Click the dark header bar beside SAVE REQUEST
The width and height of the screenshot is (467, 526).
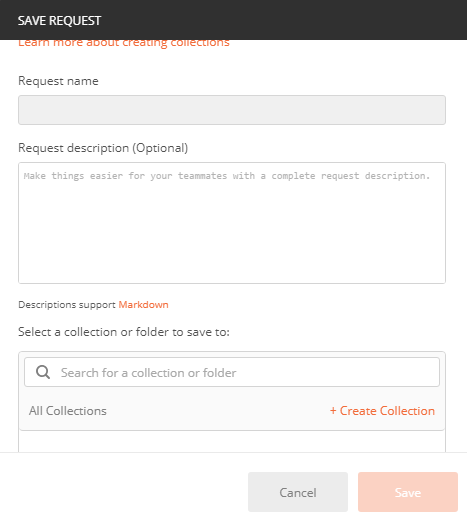(283, 20)
